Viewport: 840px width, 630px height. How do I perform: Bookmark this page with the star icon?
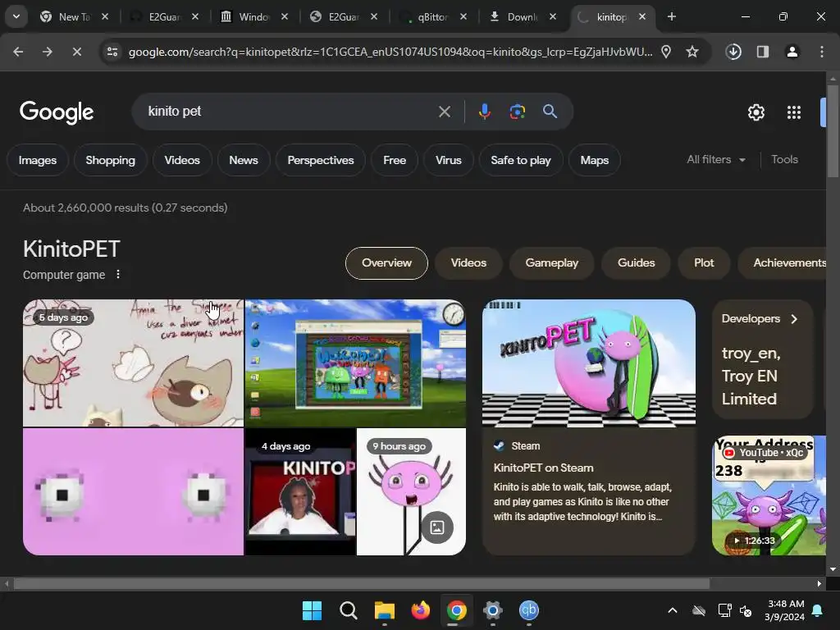point(692,52)
